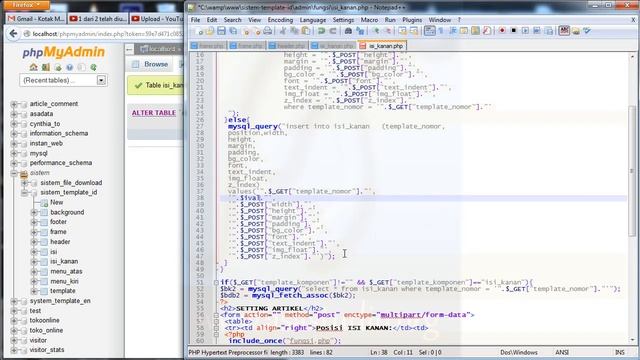This screenshot has width=640, height=360.
Task: Collapse the sistem_template_id database node
Action: (24, 193)
